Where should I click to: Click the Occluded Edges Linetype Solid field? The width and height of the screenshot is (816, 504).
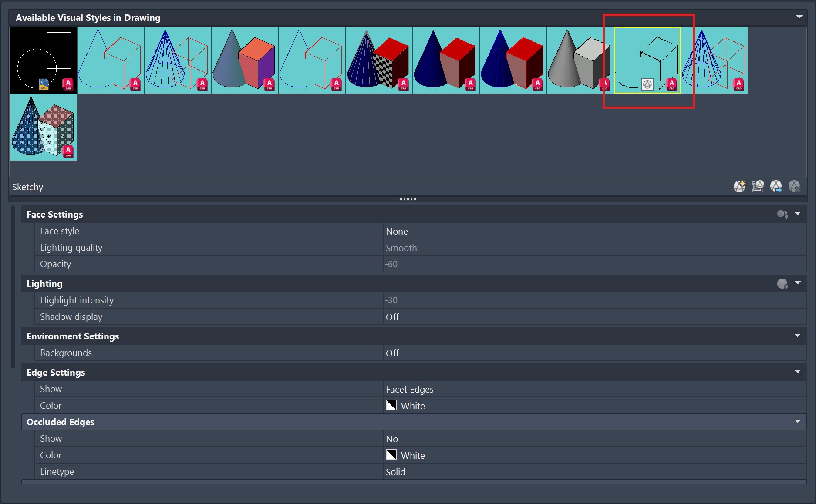point(594,472)
